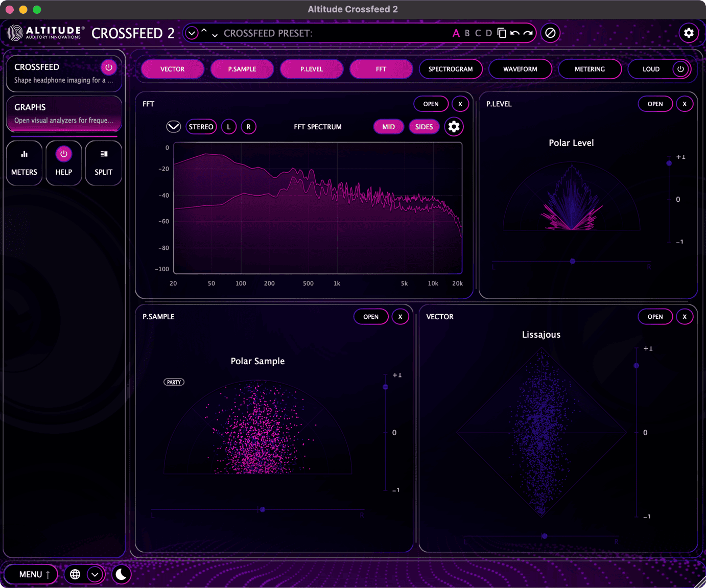
Task: Toggle Mid display in FFT spectrum
Action: coord(389,127)
